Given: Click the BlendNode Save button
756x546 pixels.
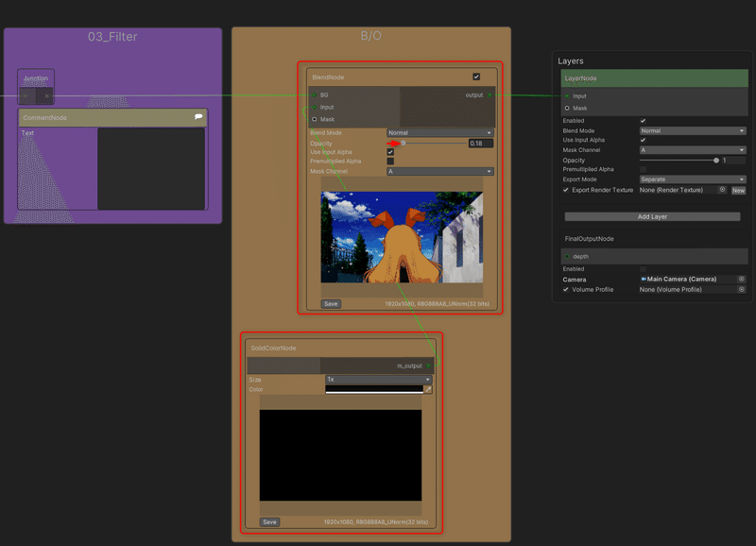Looking at the screenshot, I should click(x=331, y=303).
